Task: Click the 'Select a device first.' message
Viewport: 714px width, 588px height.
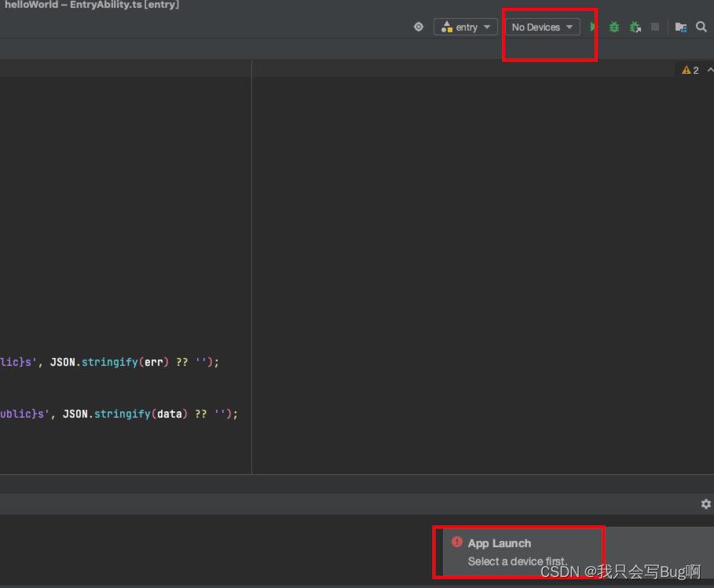Action: tap(518, 561)
